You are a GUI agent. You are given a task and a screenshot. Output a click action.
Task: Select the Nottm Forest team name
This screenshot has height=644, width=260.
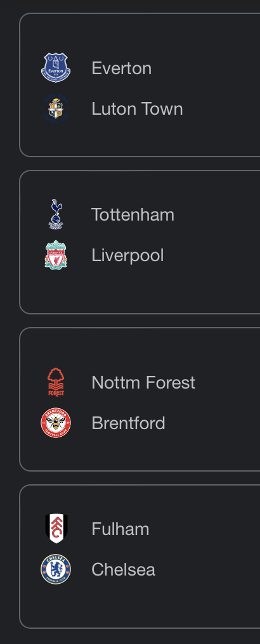pyautogui.click(x=143, y=382)
